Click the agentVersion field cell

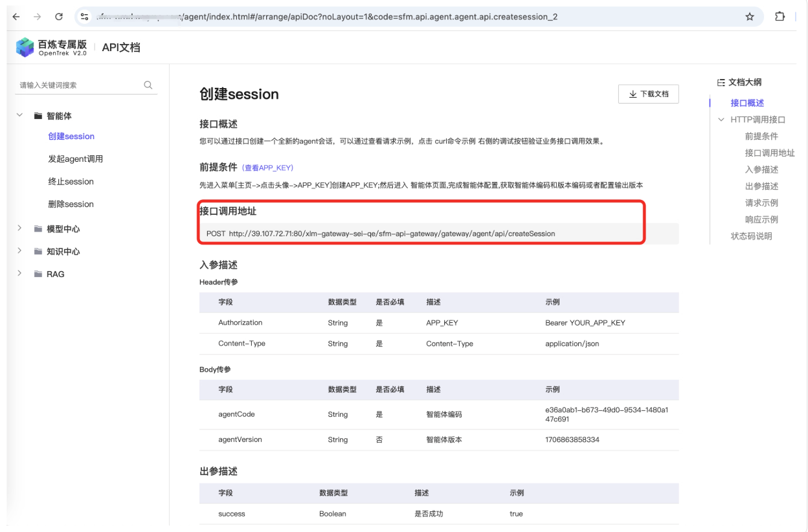(x=240, y=439)
